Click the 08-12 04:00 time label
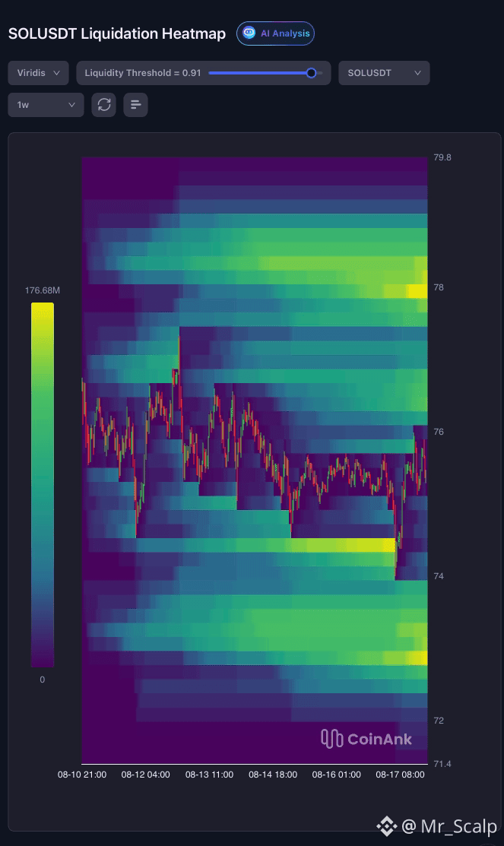Image resolution: width=504 pixels, height=846 pixels. [x=146, y=775]
